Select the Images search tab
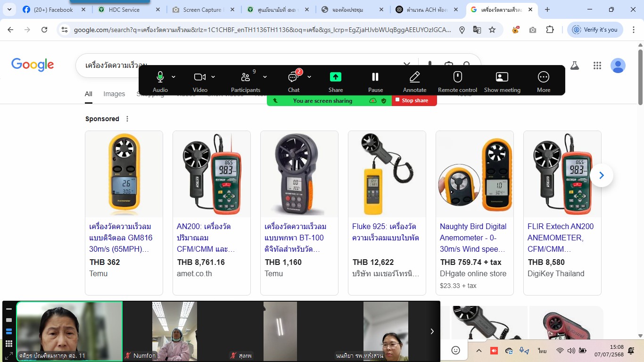The width and height of the screenshot is (644, 362). click(114, 94)
